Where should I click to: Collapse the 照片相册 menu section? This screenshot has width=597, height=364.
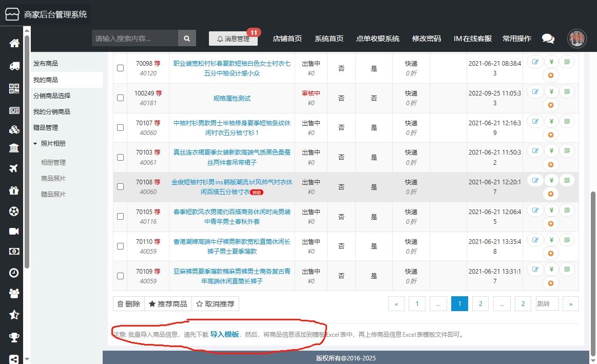35,144
